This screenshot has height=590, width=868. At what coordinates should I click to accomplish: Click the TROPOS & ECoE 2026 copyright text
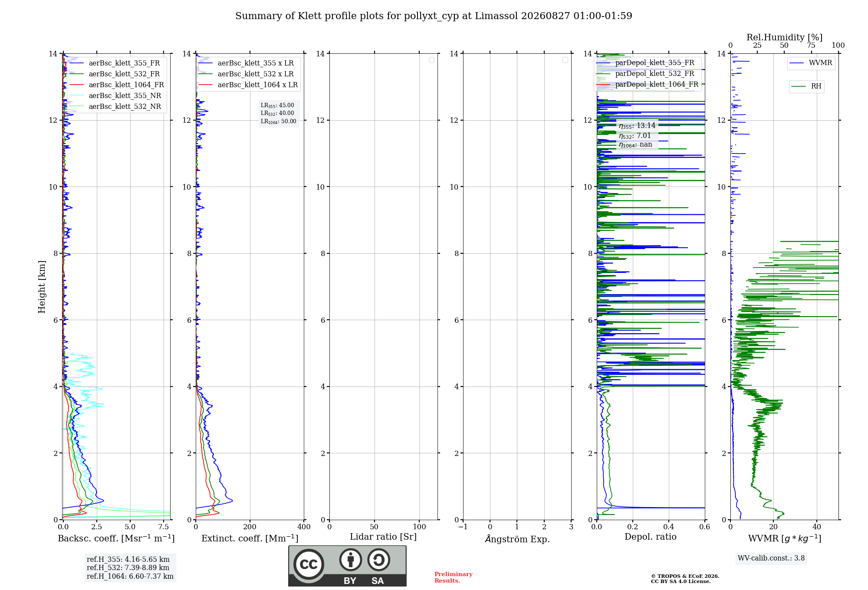pyautogui.click(x=685, y=577)
